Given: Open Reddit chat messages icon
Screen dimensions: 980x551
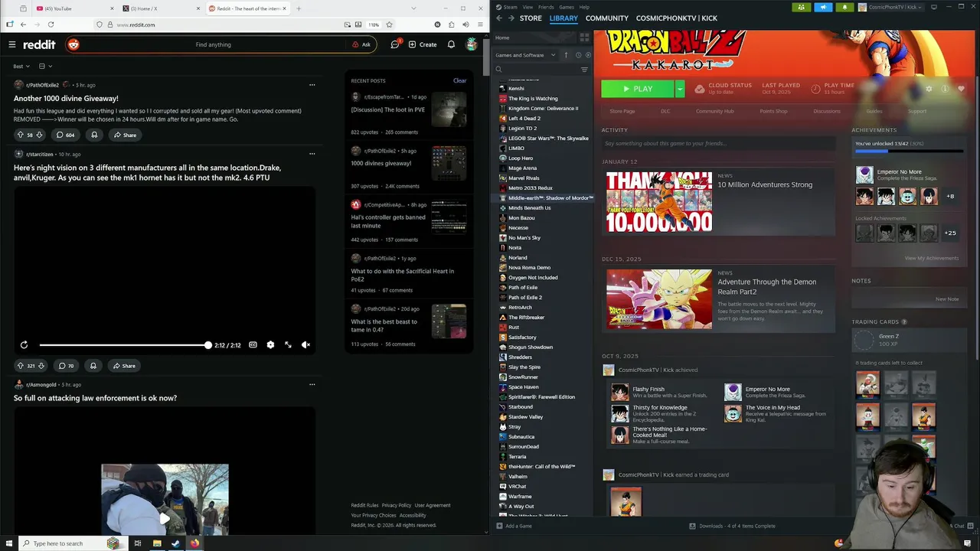Looking at the screenshot, I should point(395,44).
